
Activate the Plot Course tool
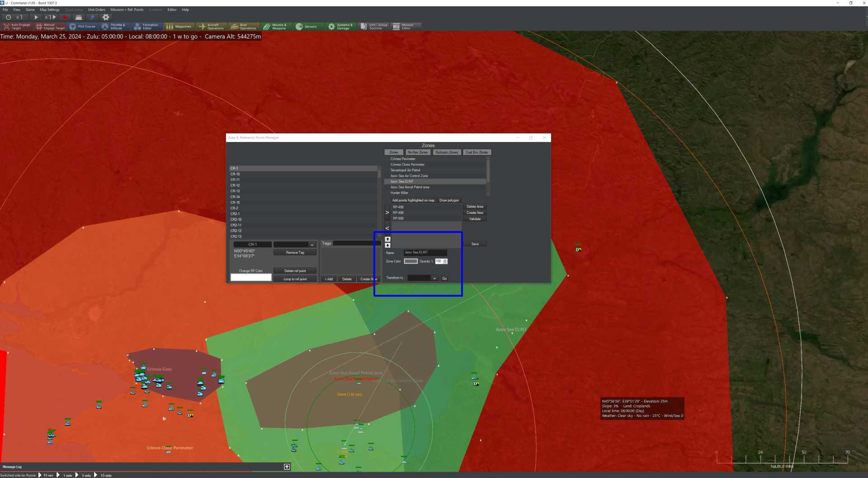[82, 27]
